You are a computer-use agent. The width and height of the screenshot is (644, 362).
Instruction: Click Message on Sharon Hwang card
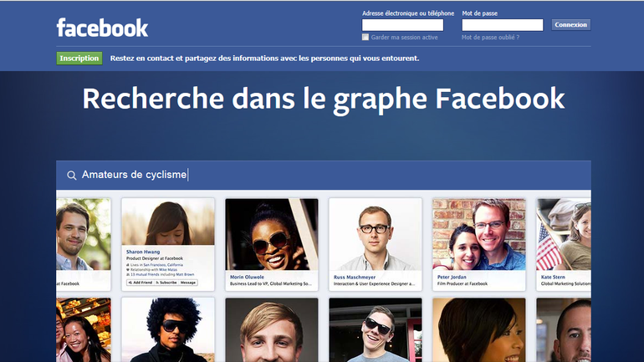pos(188,283)
